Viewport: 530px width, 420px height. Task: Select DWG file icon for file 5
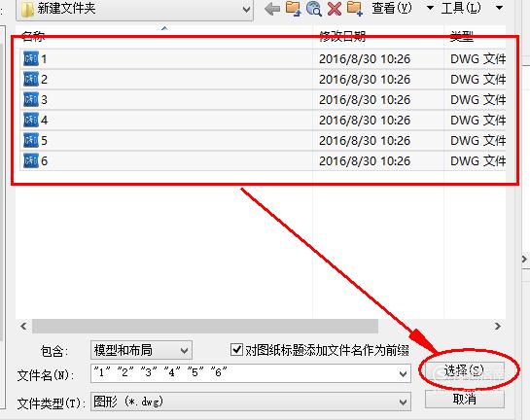pos(31,140)
